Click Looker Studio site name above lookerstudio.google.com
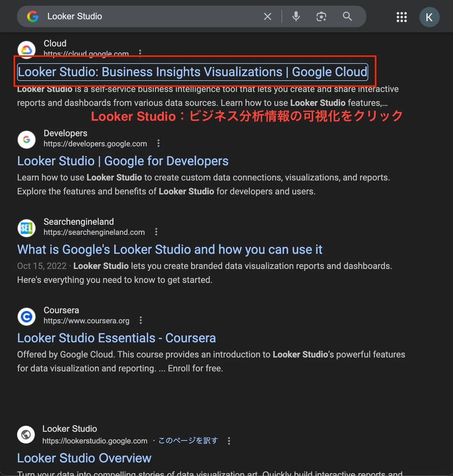 click(x=69, y=429)
